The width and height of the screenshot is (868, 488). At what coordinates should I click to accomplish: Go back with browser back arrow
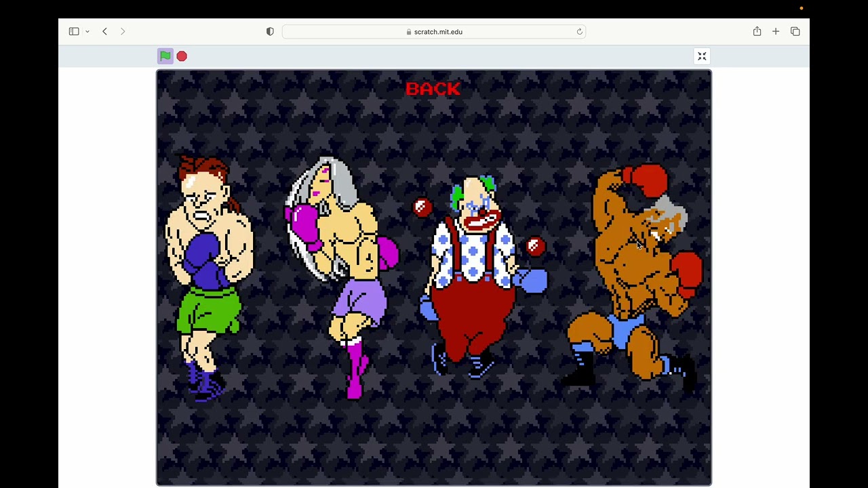(104, 31)
